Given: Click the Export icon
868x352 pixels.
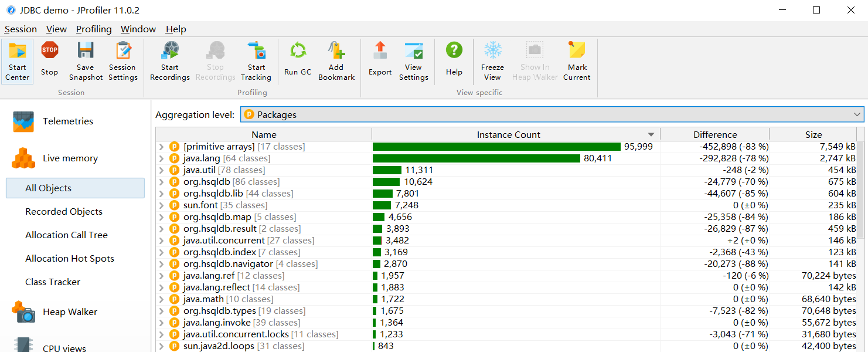Looking at the screenshot, I should click(380, 52).
